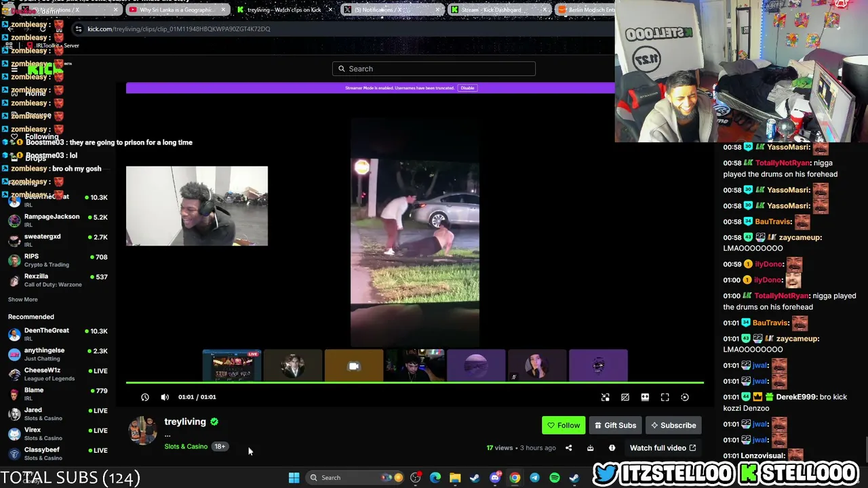Screen dimensions: 868x488
Task: Open OBS Studio from the taskbar
Action: coord(415,478)
